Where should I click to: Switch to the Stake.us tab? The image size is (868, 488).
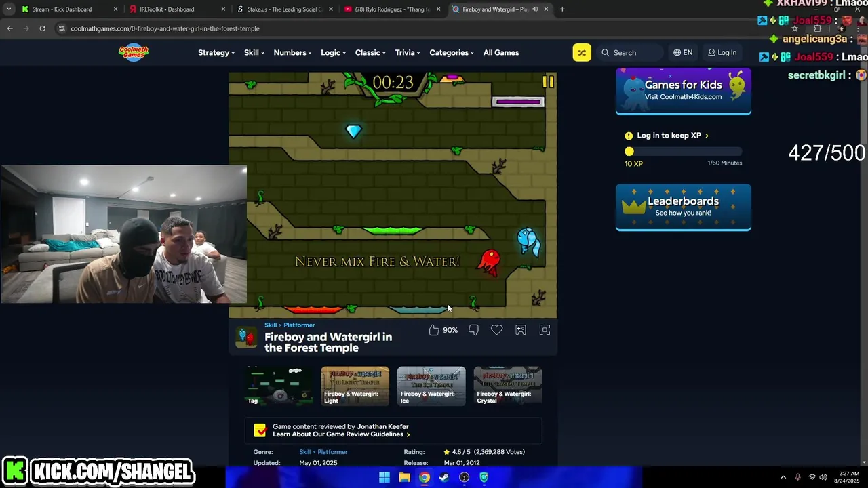pyautogui.click(x=283, y=9)
